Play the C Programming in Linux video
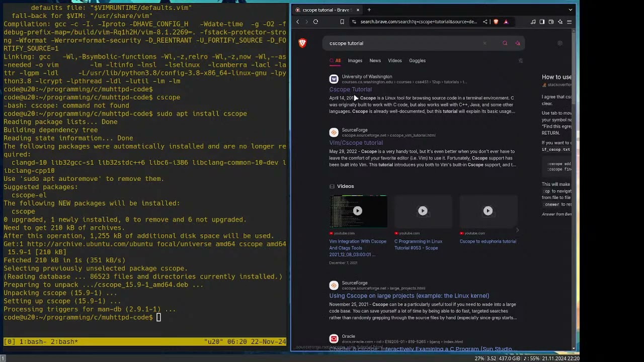 [423, 211]
